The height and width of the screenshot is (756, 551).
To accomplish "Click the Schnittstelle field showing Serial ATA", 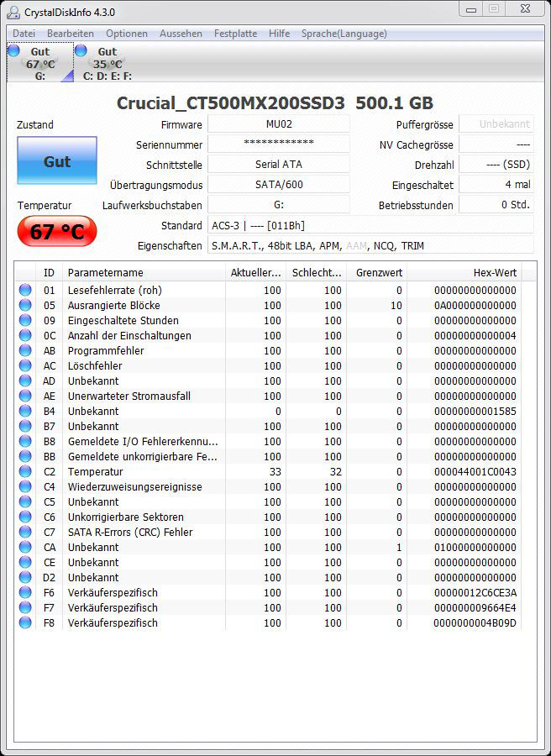I will click(279, 165).
